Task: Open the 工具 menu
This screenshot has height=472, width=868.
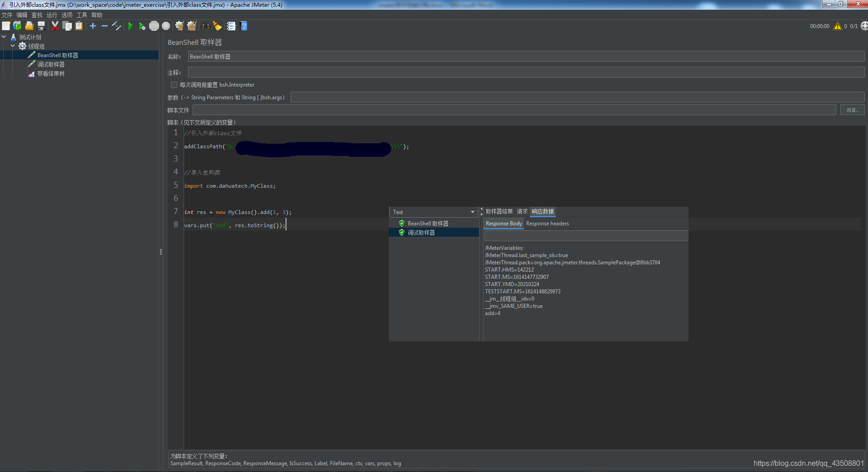Action: [82, 15]
